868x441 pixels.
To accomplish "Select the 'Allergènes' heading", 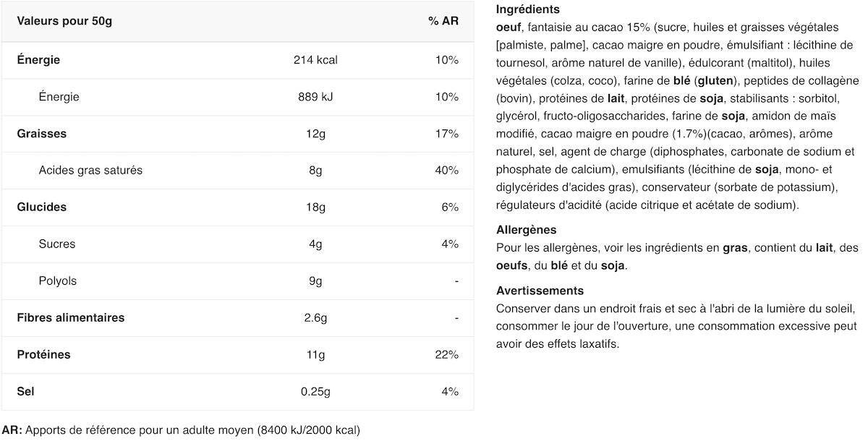I will tap(527, 230).
